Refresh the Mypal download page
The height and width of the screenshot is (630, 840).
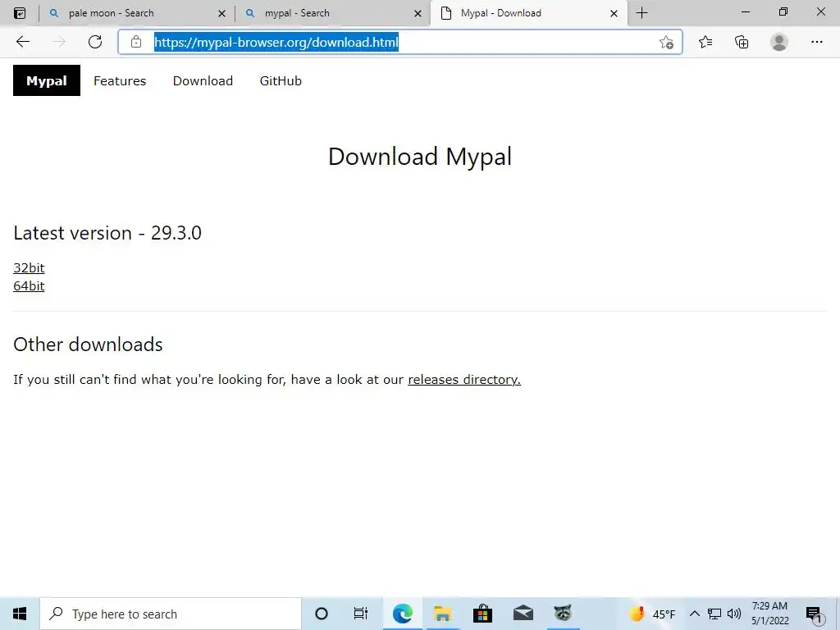(95, 42)
